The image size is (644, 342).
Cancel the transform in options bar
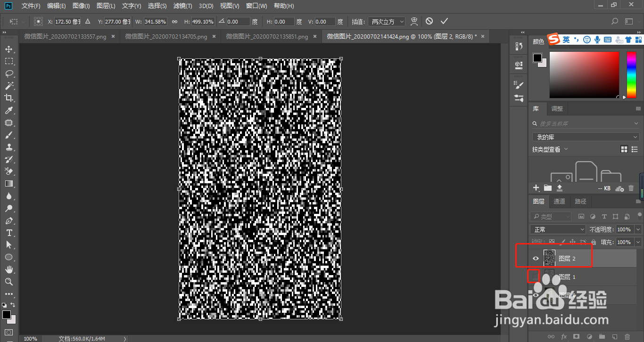(x=429, y=21)
